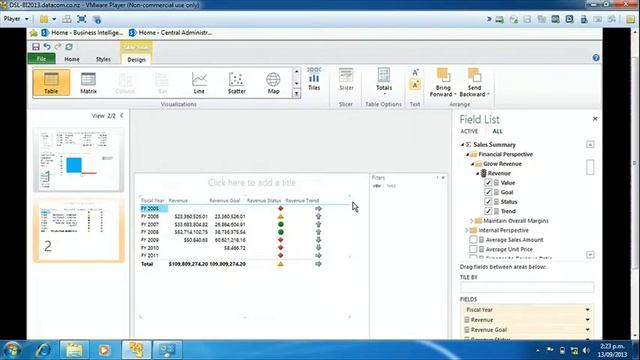The height and width of the screenshot is (360, 640).
Task: Open Fiscal Year field dropdown
Action: tap(587, 310)
